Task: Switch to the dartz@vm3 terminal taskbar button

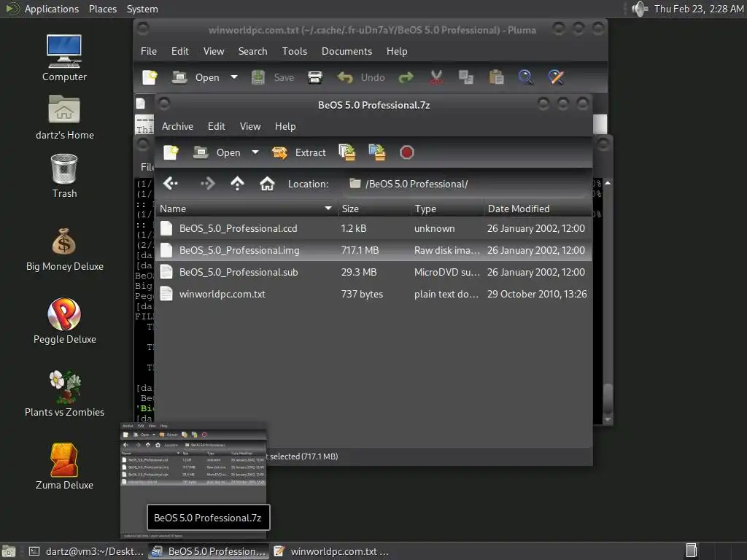Action: click(86, 551)
